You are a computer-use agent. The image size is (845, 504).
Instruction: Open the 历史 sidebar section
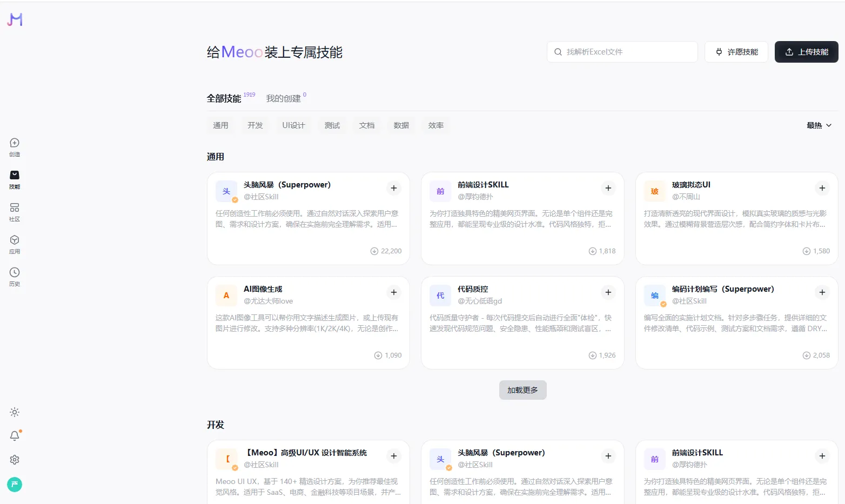[15, 277]
